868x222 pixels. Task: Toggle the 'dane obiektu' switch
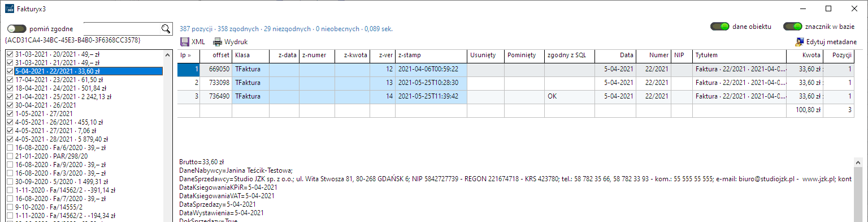(720, 27)
